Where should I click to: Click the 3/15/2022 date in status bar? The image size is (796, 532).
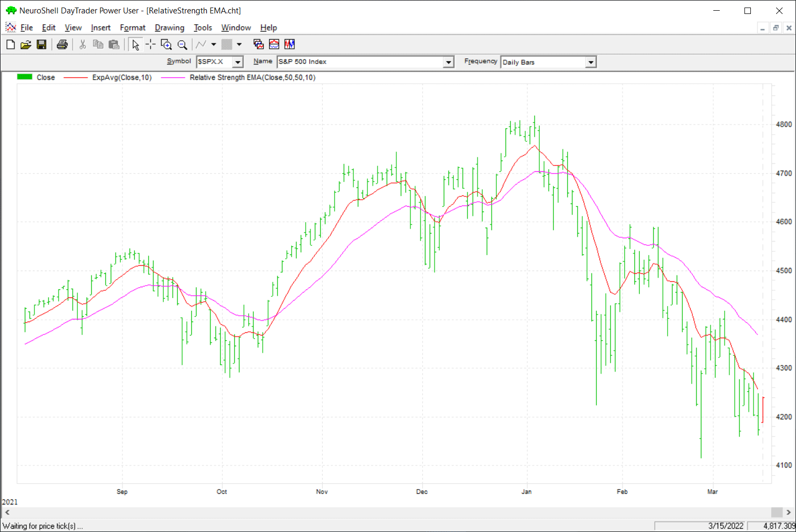pos(726,526)
